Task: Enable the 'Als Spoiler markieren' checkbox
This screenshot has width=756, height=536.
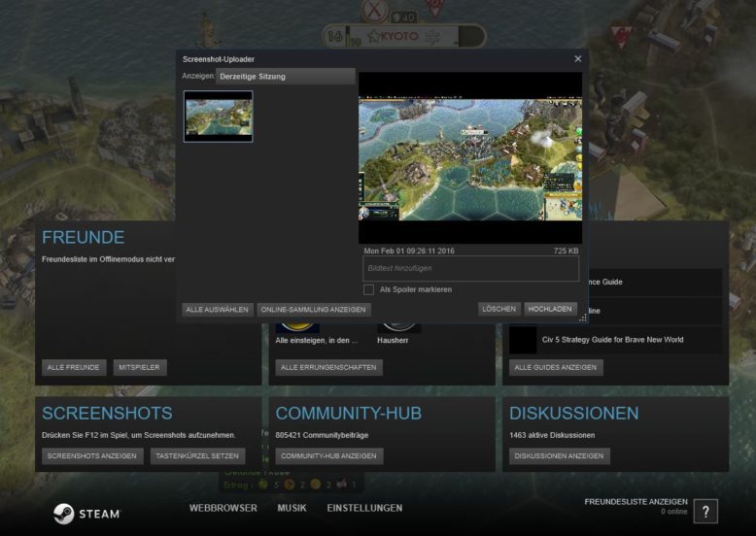Action: point(369,289)
